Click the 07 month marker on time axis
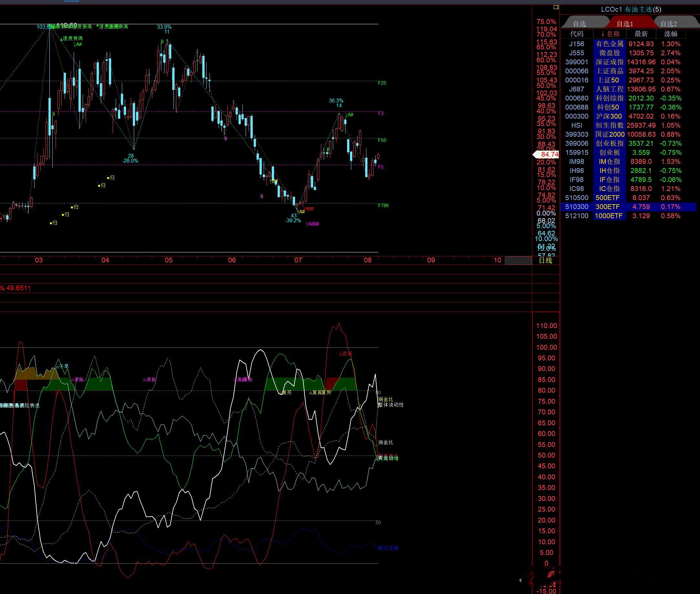Image resolution: width=700 pixels, height=594 pixels. (298, 260)
